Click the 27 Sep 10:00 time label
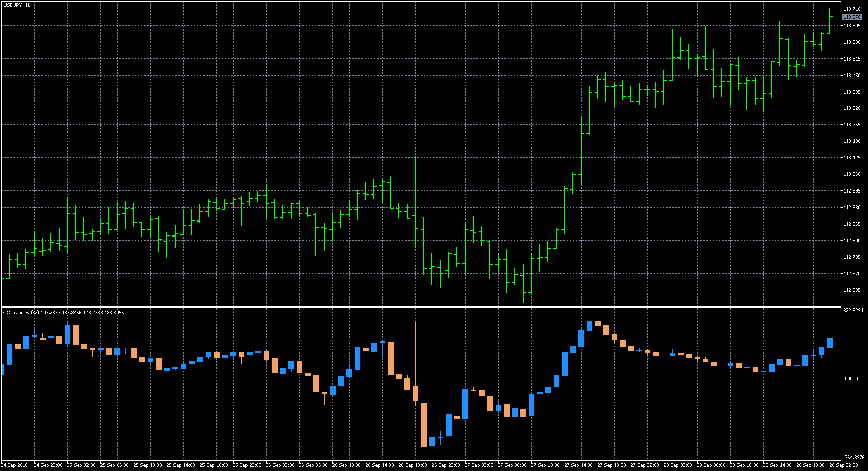 coord(545,465)
